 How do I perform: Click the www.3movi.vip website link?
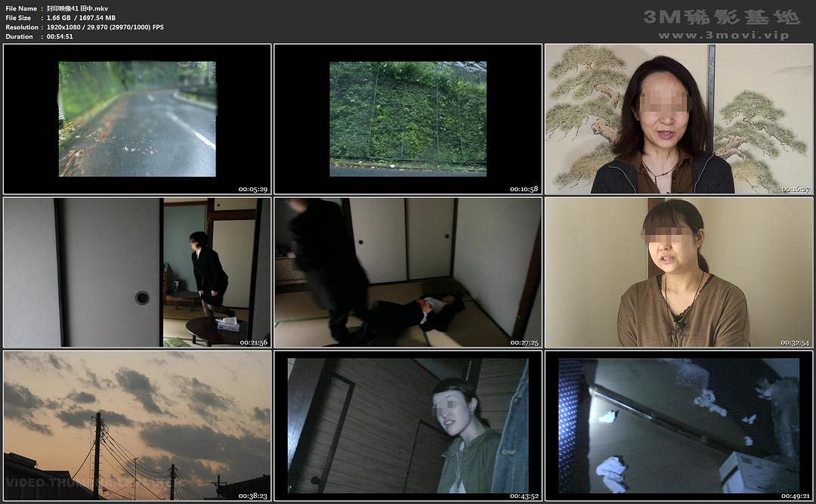723,36
